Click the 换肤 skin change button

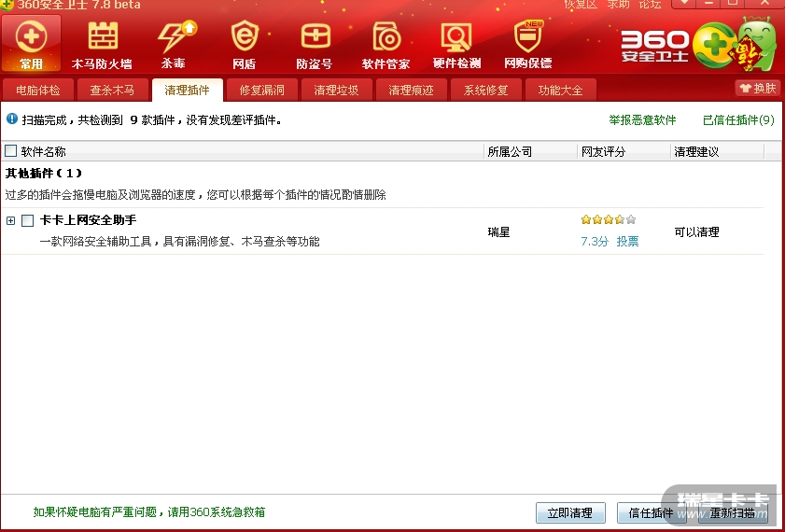point(758,89)
